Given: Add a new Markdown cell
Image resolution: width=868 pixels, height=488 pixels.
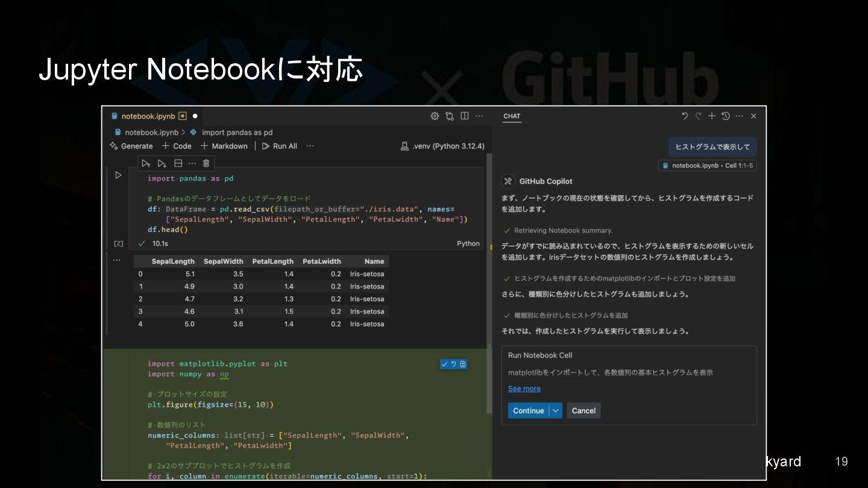Looking at the screenshot, I should point(224,146).
